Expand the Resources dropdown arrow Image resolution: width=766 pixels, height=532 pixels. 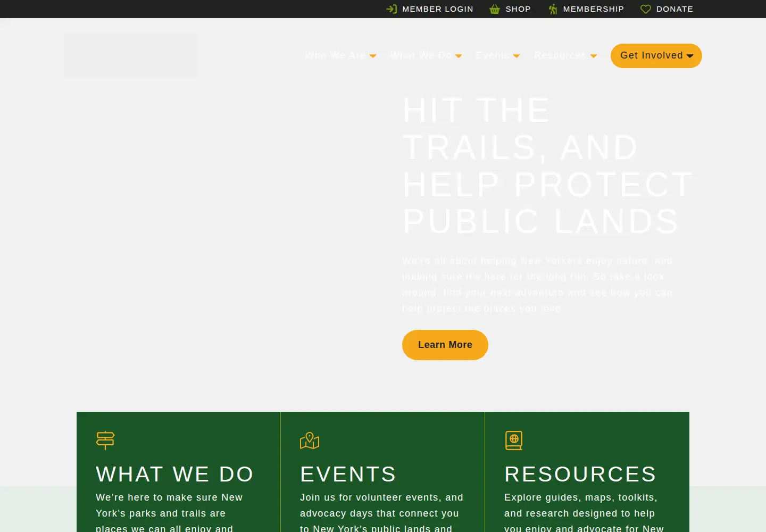[594, 56]
